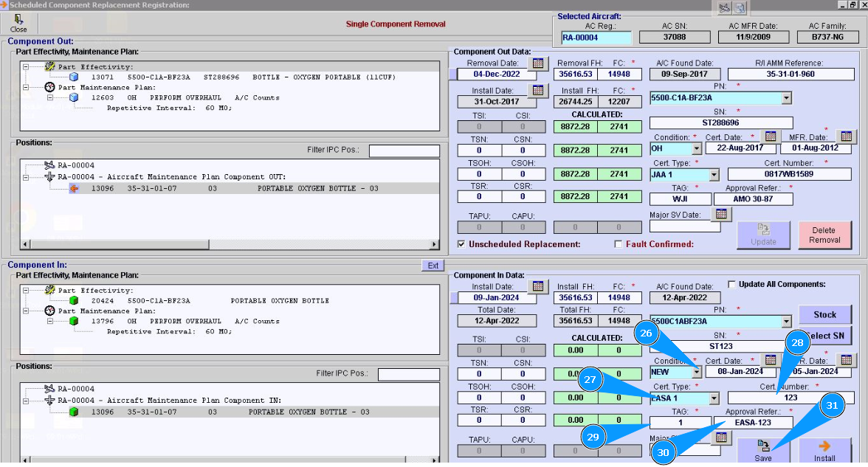This screenshot has width=868, height=467.
Task: Click the Stock button
Action: pos(824,314)
